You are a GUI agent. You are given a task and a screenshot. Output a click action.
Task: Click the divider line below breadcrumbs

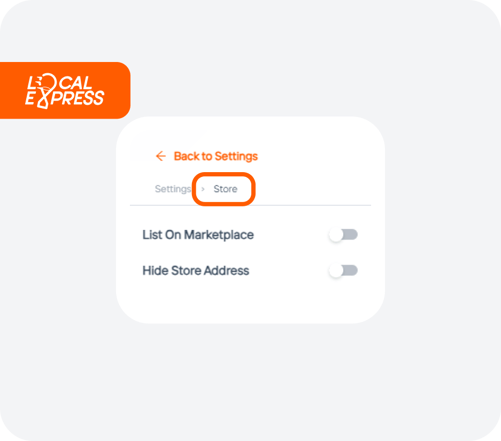click(x=250, y=206)
